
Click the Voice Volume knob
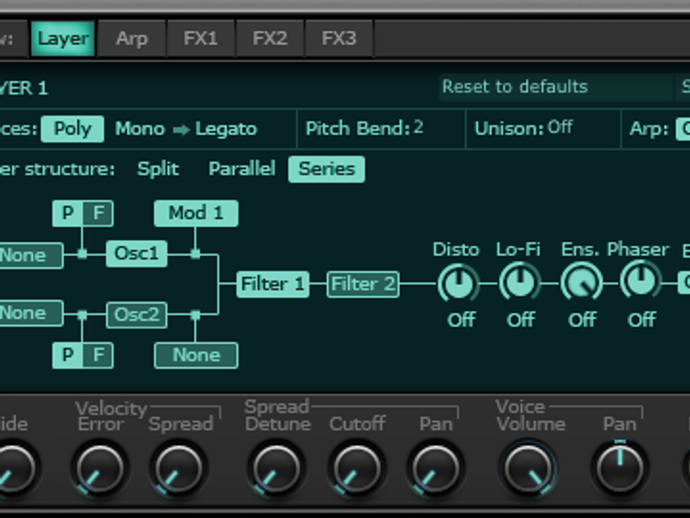pos(528,469)
